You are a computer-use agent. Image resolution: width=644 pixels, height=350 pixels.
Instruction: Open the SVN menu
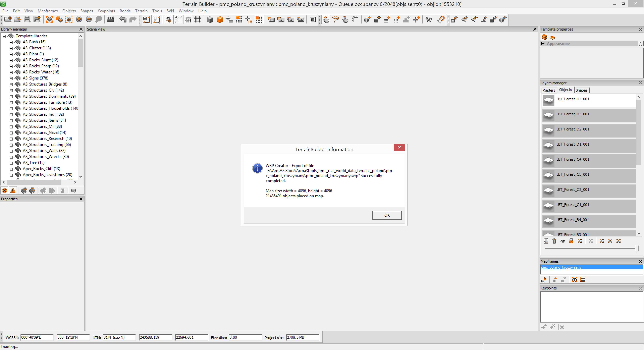tap(170, 11)
